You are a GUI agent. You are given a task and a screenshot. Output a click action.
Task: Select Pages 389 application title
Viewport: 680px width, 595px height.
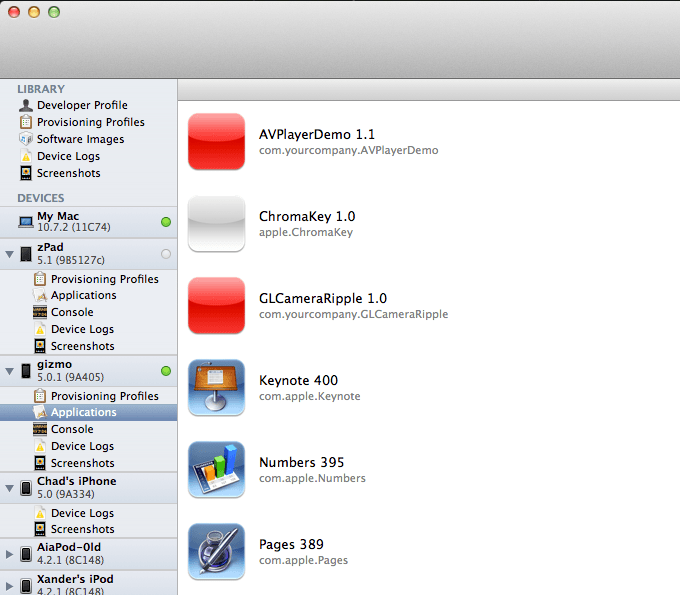pyautogui.click(x=291, y=544)
